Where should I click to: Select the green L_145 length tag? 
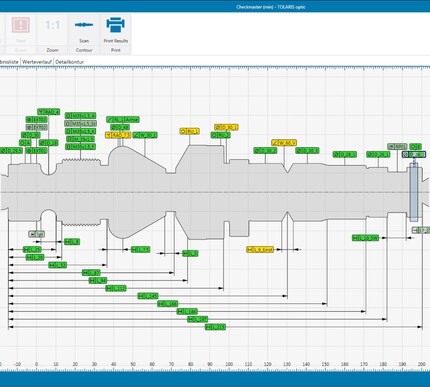click(x=148, y=296)
